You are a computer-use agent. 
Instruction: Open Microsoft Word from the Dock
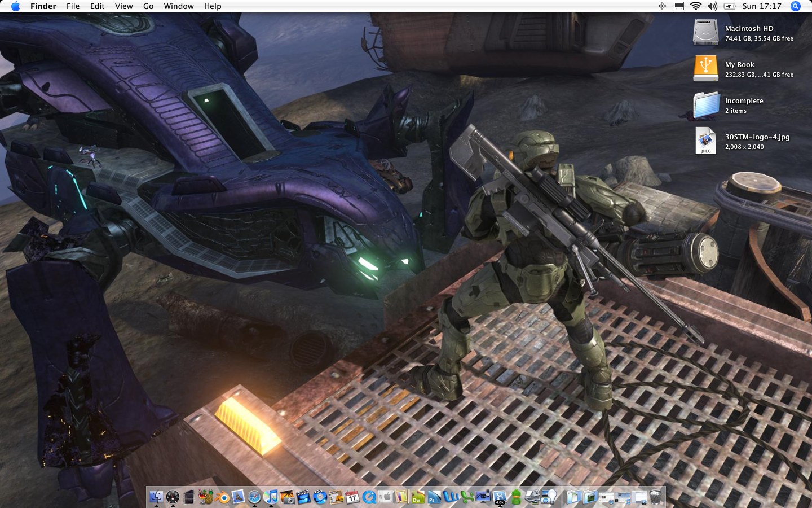[451, 497]
